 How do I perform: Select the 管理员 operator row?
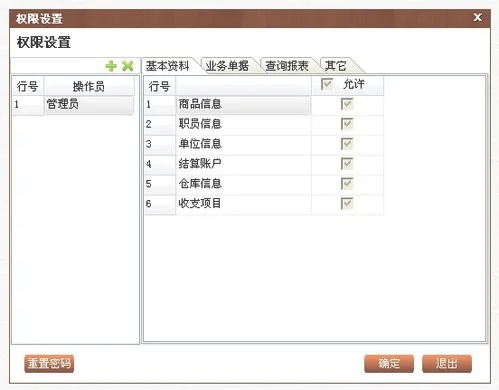73,105
